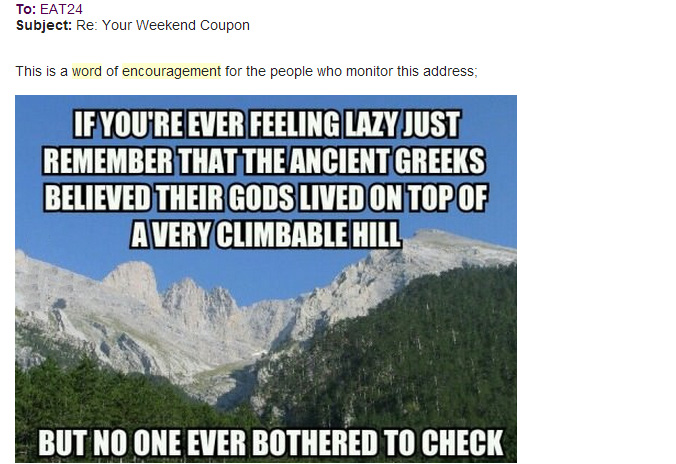Click the meme line "A VERY CLIMBABLE HILL"

click(266, 233)
